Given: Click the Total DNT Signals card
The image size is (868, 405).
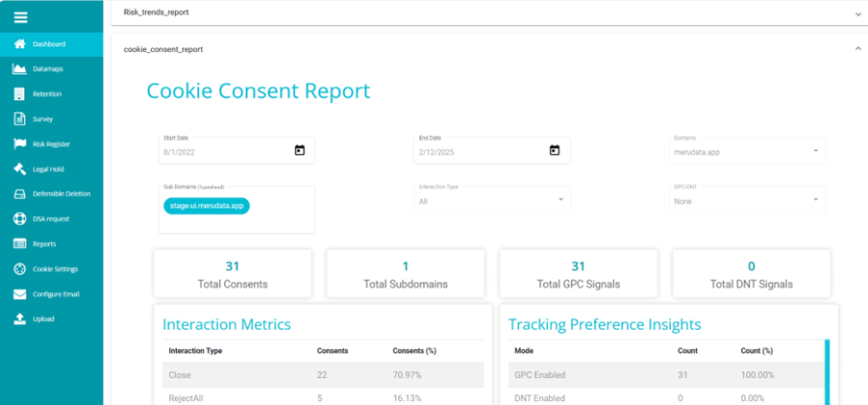Looking at the screenshot, I should [751, 273].
